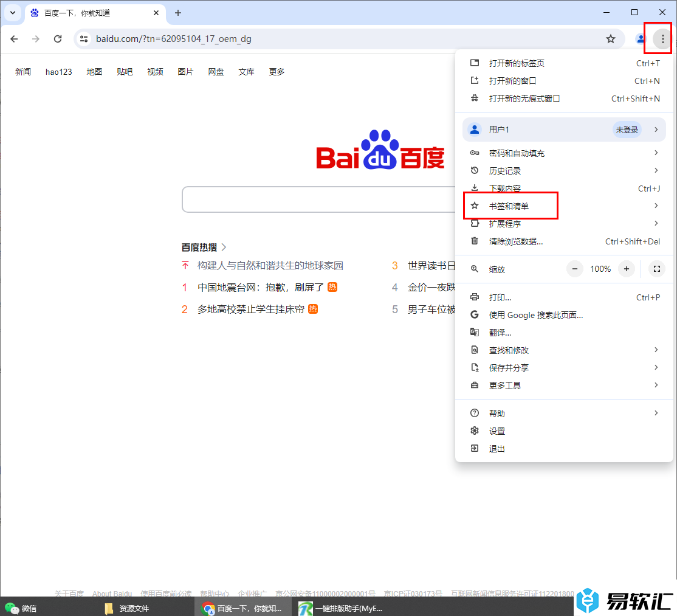Open the hao123 link
The height and width of the screenshot is (616, 677).
[x=59, y=72]
